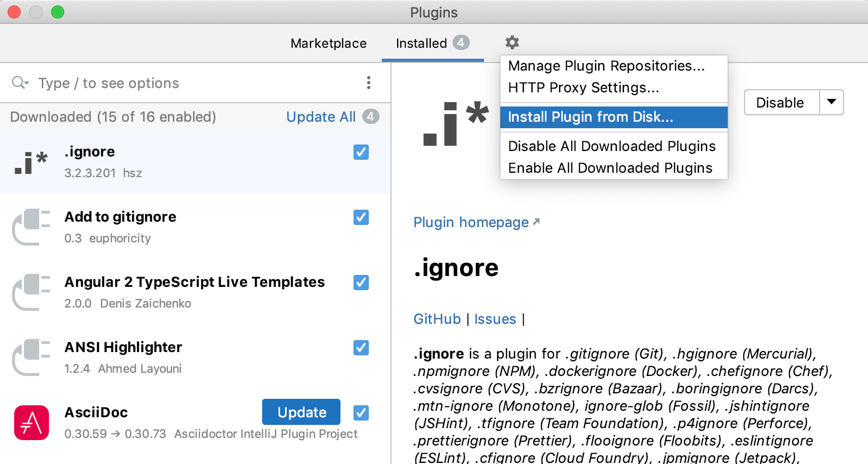Click version text 0.30.59 → 0.30.73
This screenshot has width=868, height=464.
(x=115, y=434)
